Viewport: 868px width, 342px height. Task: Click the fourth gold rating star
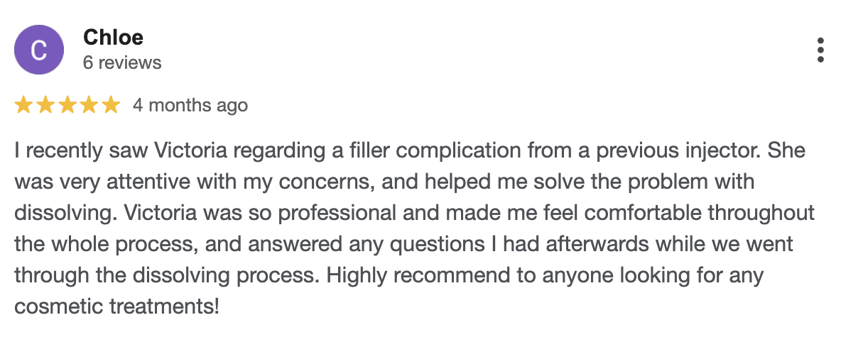click(x=89, y=106)
